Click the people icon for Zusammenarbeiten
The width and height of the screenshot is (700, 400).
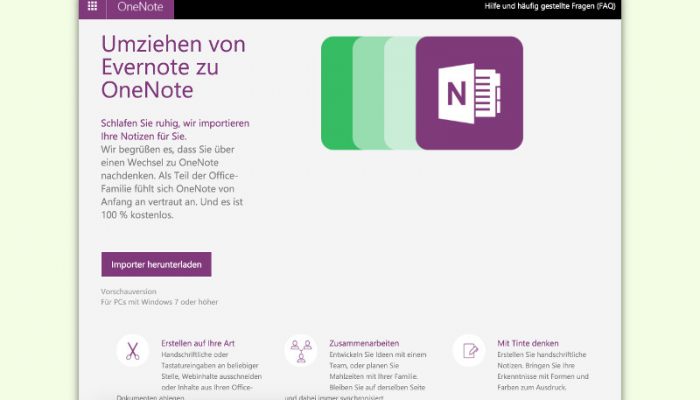(x=301, y=350)
